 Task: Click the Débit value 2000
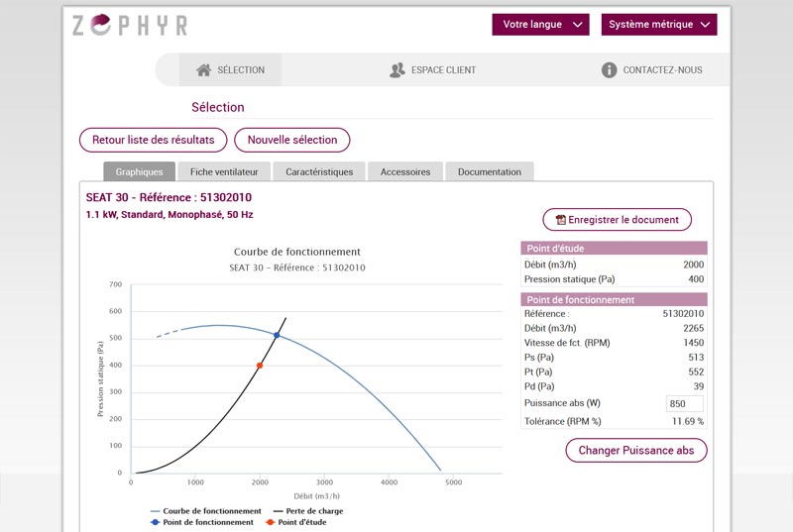click(693, 265)
